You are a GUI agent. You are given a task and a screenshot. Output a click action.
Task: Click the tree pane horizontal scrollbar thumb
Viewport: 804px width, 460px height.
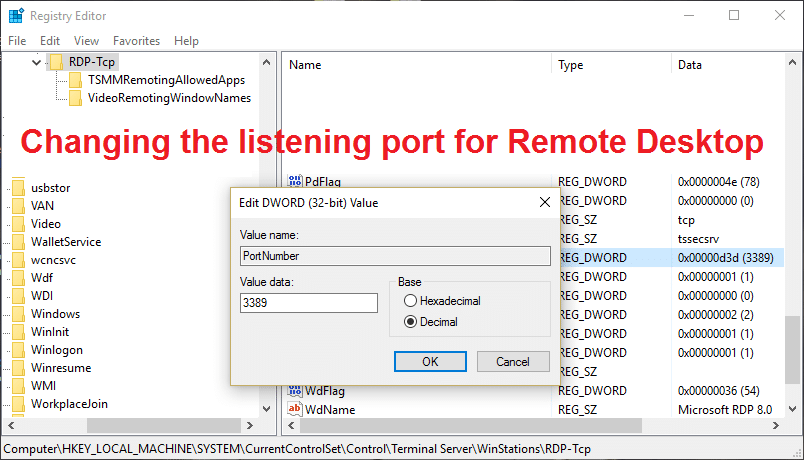coord(164,425)
